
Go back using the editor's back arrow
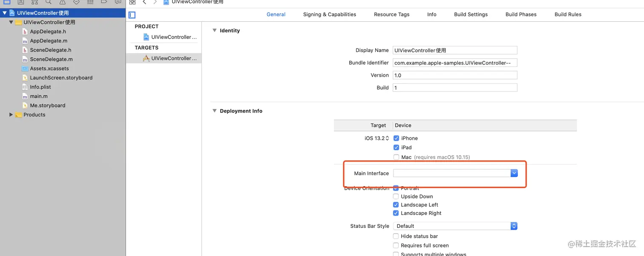[144, 2]
